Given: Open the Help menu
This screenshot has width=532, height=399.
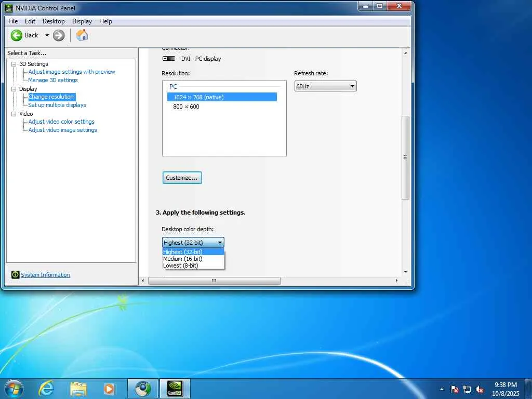Looking at the screenshot, I should pyautogui.click(x=105, y=21).
